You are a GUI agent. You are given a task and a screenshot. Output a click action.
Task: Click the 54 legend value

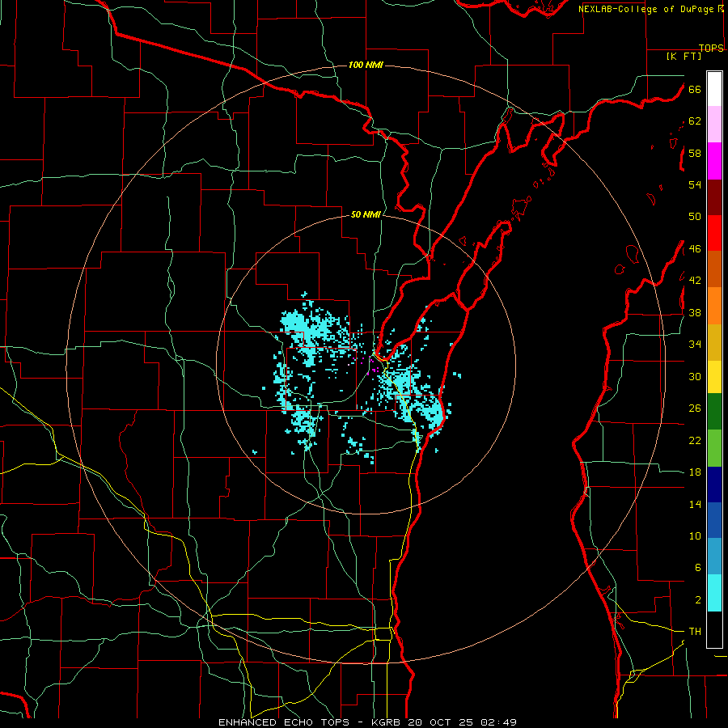pyautogui.click(x=695, y=184)
